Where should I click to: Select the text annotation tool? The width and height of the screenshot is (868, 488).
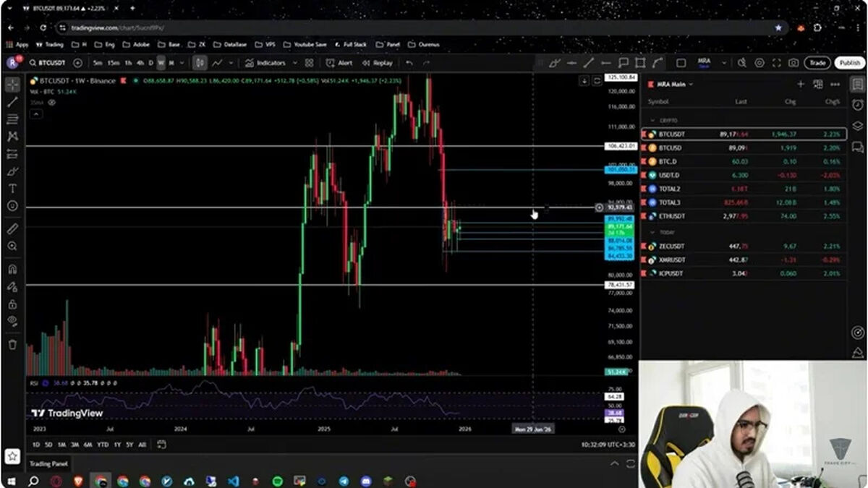12,189
